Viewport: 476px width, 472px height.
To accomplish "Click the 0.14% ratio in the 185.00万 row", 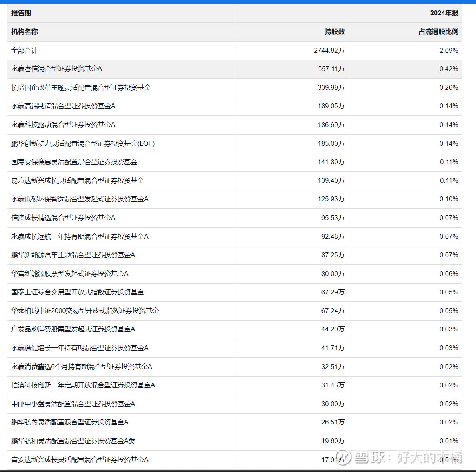I will (449, 144).
